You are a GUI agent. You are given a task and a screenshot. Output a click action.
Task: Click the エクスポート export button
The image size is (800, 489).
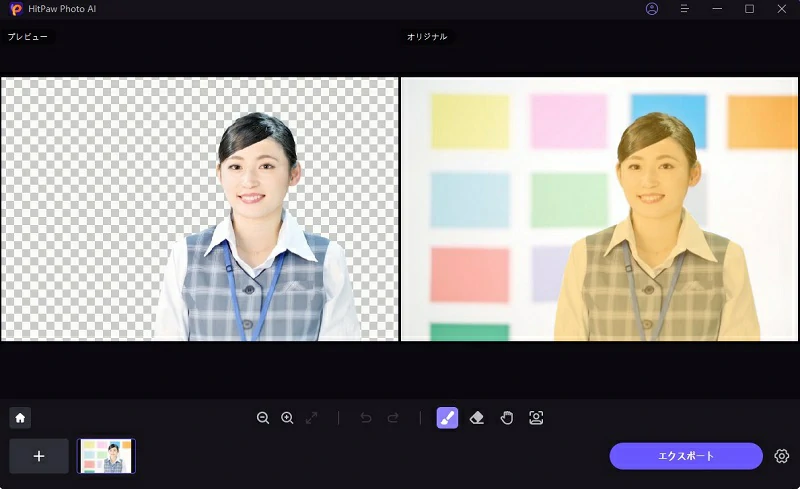pyautogui.click(x=686, y=456)
